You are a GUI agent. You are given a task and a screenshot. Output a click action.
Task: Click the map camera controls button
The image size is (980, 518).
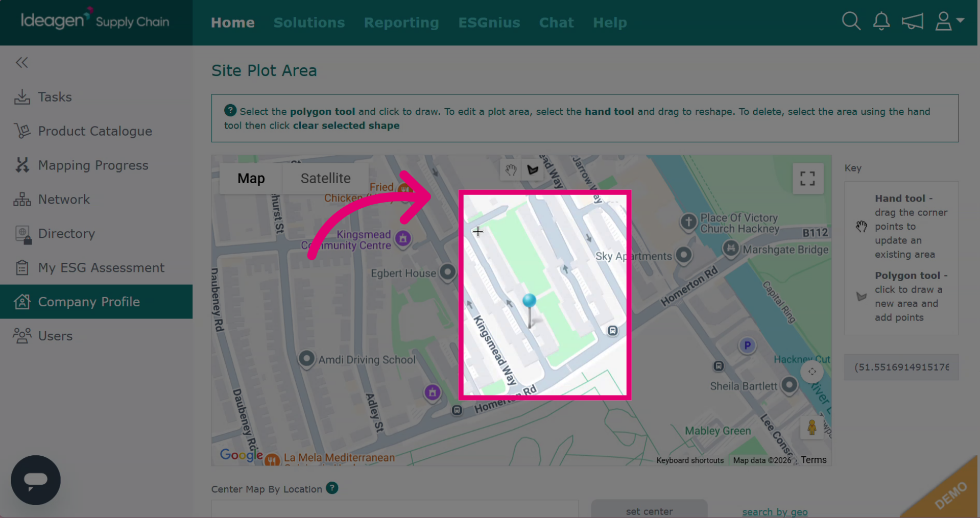click(811, 372)
